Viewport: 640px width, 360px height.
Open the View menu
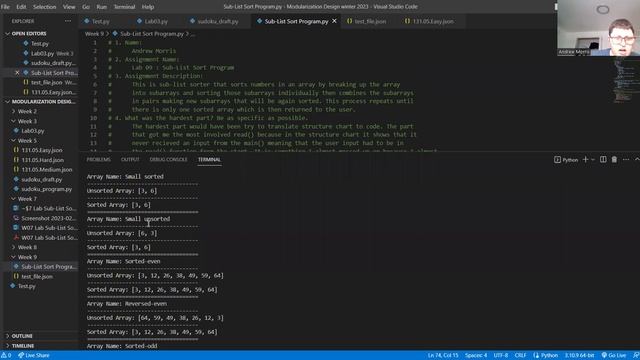69,7
